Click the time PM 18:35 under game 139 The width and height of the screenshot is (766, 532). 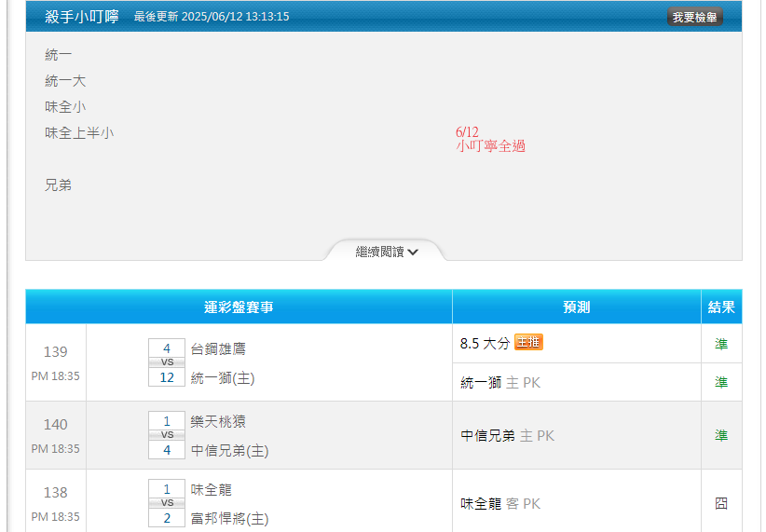(55, 376)
